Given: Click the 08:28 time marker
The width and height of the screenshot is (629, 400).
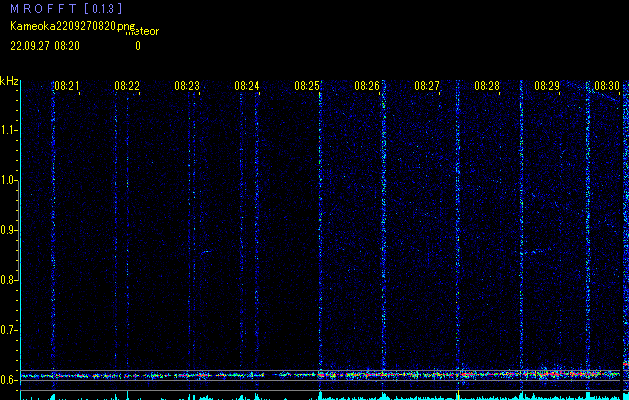Looking at the screenshot, I should (487, 86).
